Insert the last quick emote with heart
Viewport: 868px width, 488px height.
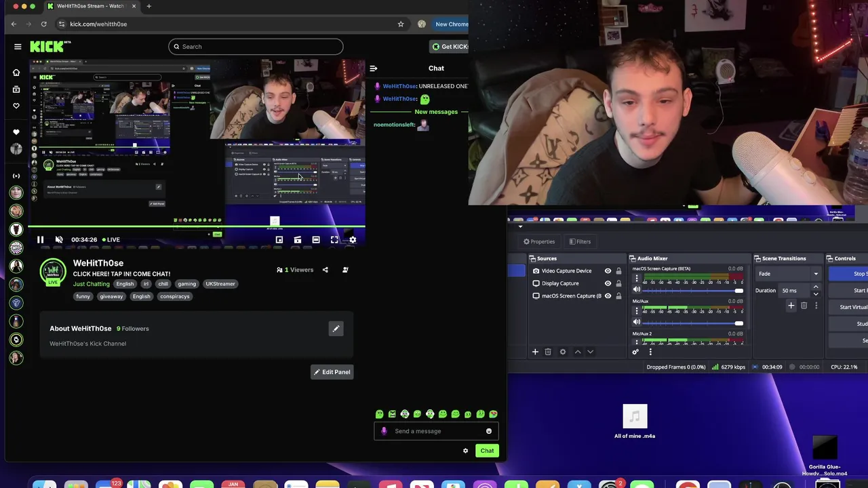click(x=493, y=414)
